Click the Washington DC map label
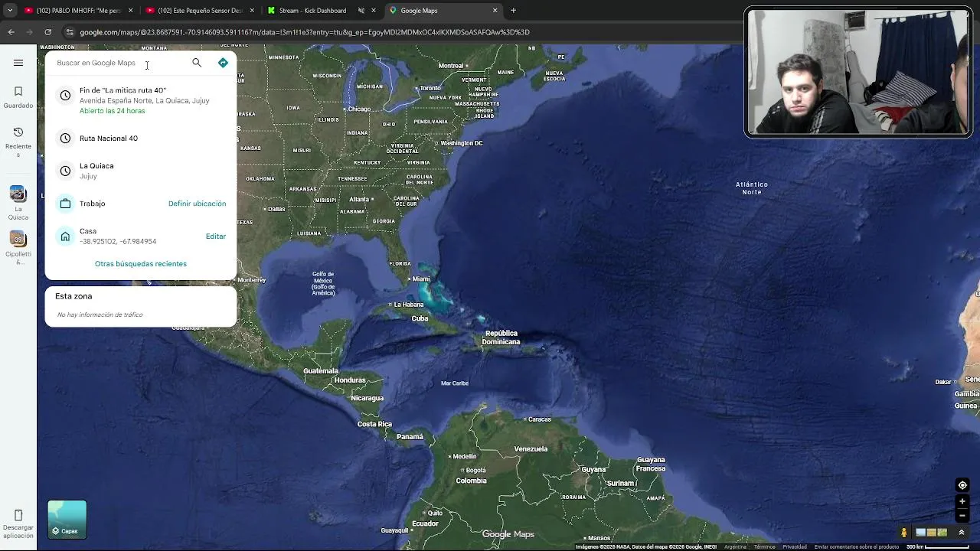 coord(461,143)
